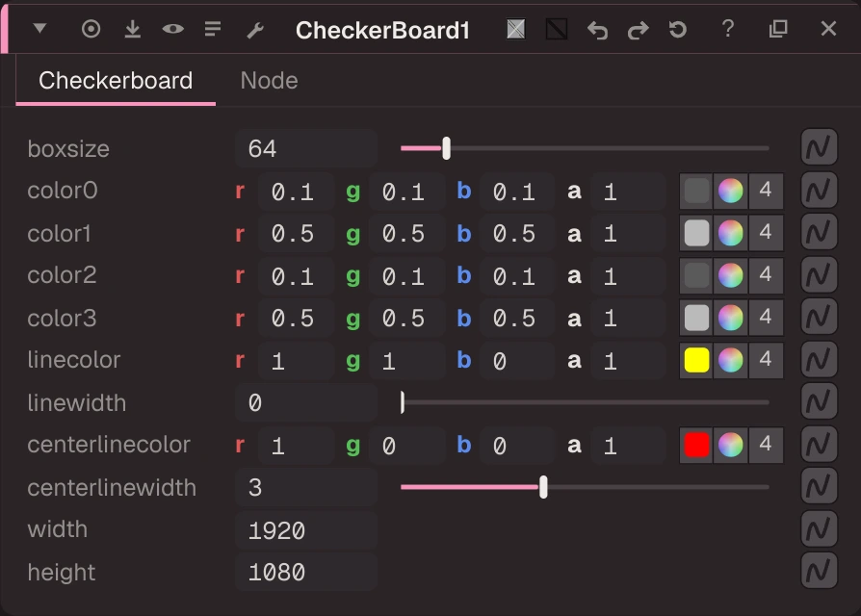Click the width field showing 1920
Image resolution: width=861 pixels, height=616 pixels.
point(306,530)
